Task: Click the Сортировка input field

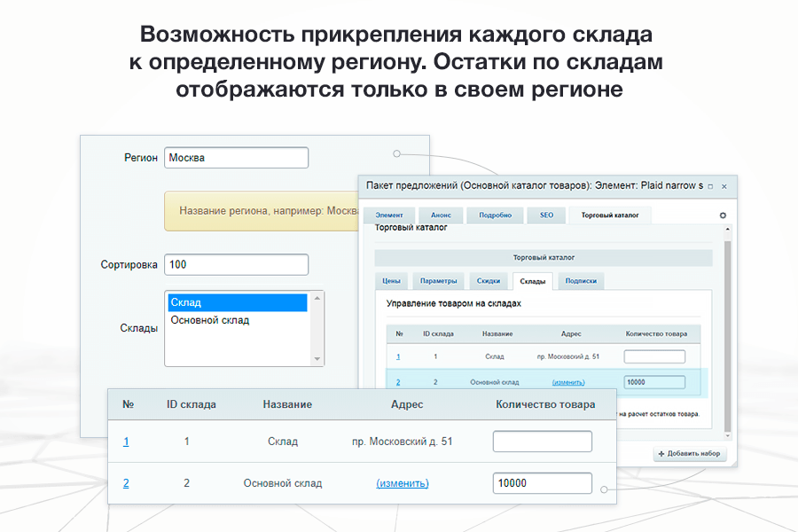Action: [x=236, y=264]
